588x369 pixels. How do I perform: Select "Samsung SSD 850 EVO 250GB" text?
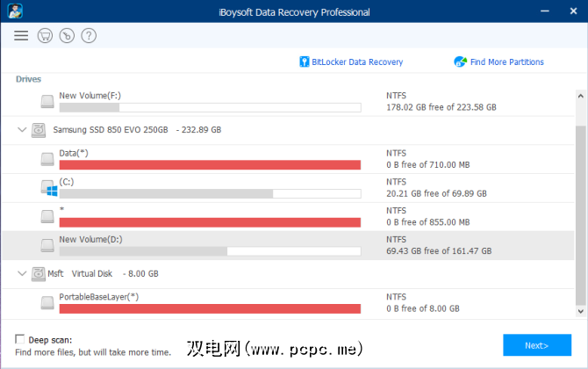(111, 130)
